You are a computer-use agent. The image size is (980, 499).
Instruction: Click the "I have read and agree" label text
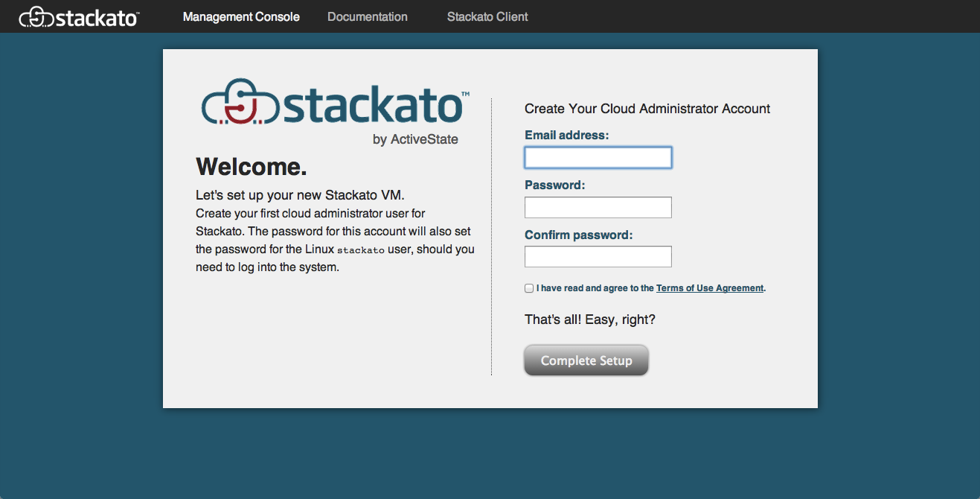(595, 288)
